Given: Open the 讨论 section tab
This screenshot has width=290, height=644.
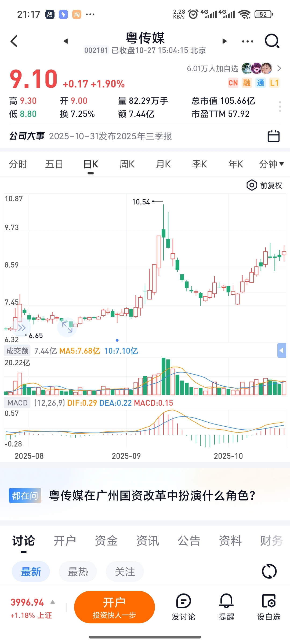Looking at the screenshot, I should point(24,541).
